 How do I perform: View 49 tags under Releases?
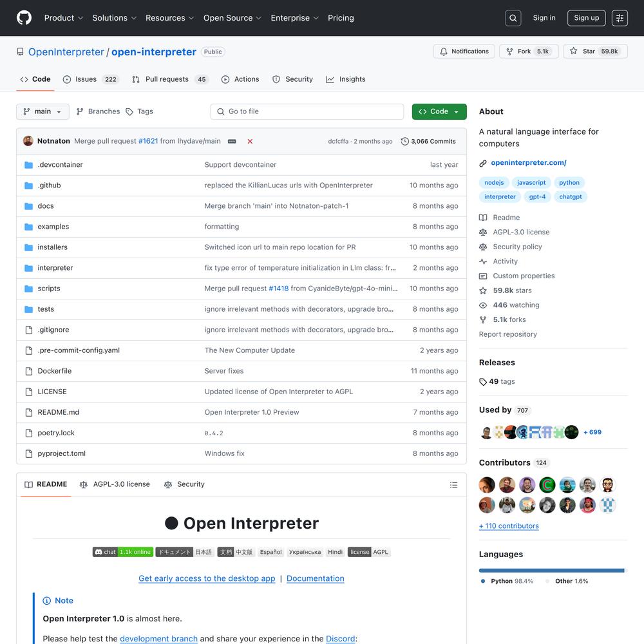tap(497, 381)
